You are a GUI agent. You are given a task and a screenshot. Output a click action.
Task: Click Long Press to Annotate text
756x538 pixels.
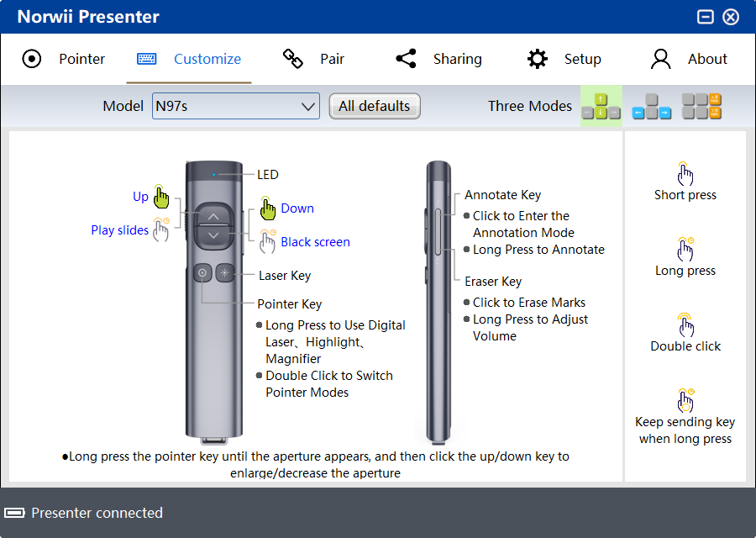coord(538,250)
